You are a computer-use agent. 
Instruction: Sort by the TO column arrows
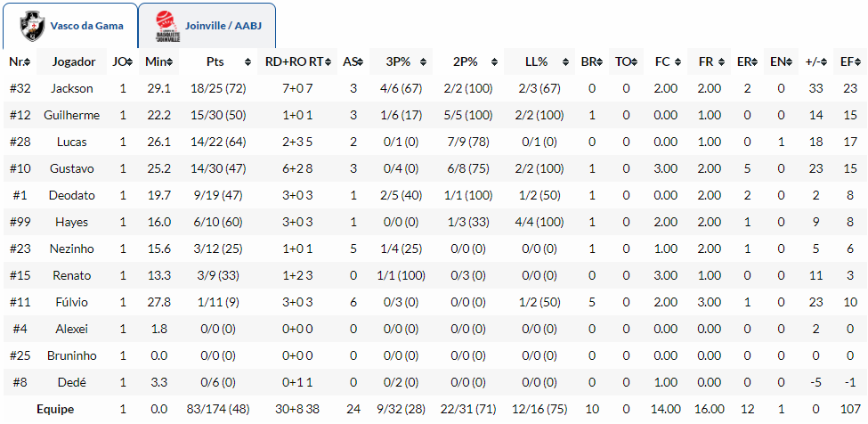634,61
